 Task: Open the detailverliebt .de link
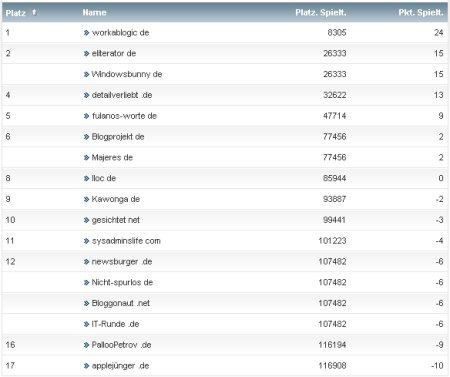coord(122,95)
